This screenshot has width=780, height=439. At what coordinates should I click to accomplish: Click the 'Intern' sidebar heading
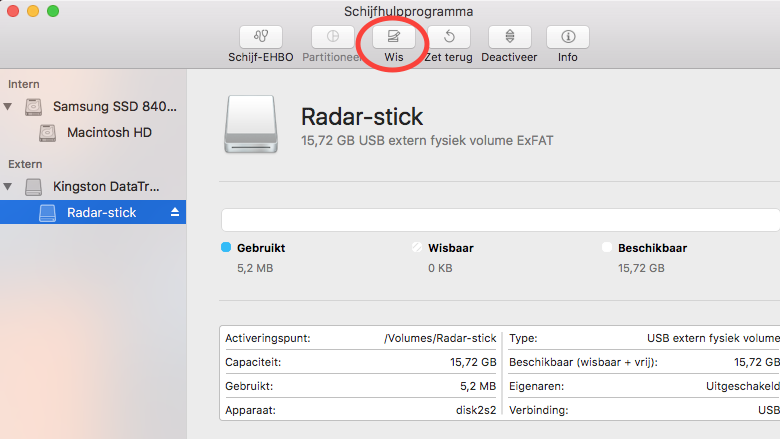[23, 85]
